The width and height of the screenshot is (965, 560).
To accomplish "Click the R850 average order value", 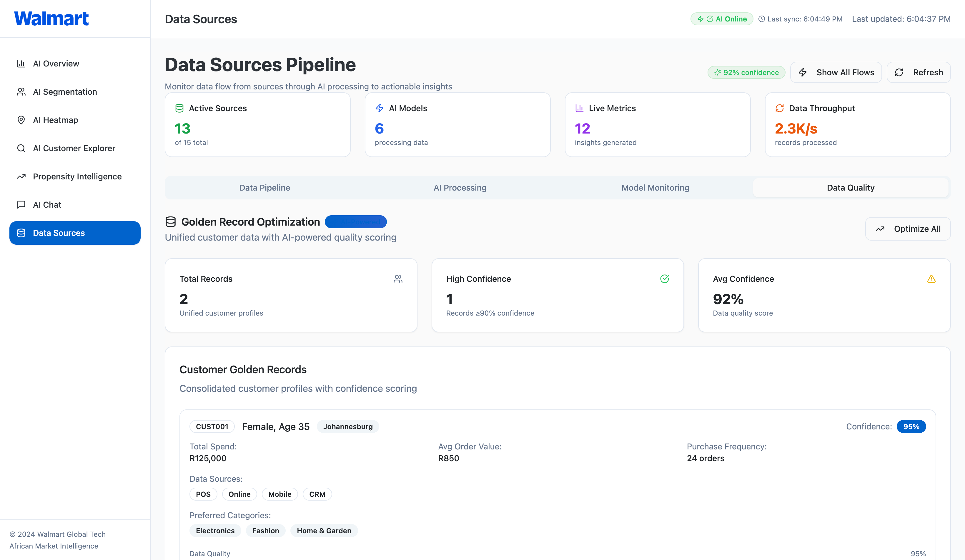I will [x=448, y=458].
